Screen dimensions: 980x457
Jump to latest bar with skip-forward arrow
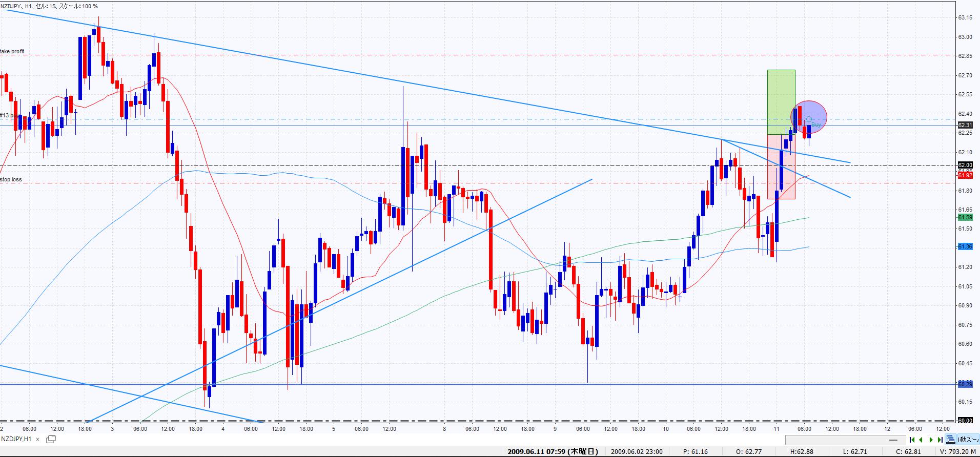(x=940, y=440)
